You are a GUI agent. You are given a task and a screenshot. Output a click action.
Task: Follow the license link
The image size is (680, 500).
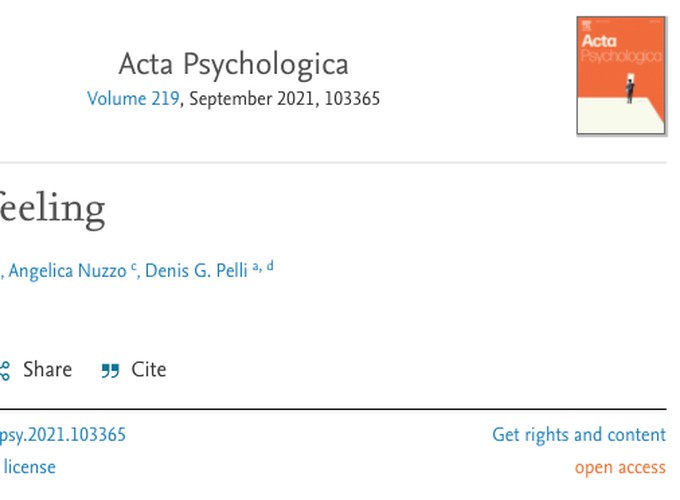29,467
